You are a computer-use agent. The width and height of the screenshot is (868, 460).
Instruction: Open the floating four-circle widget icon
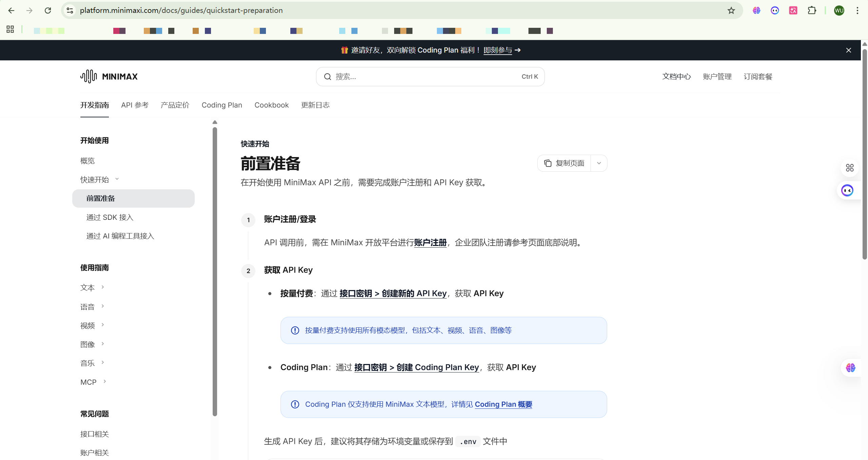pyautogui.click(x=849, y=168)
